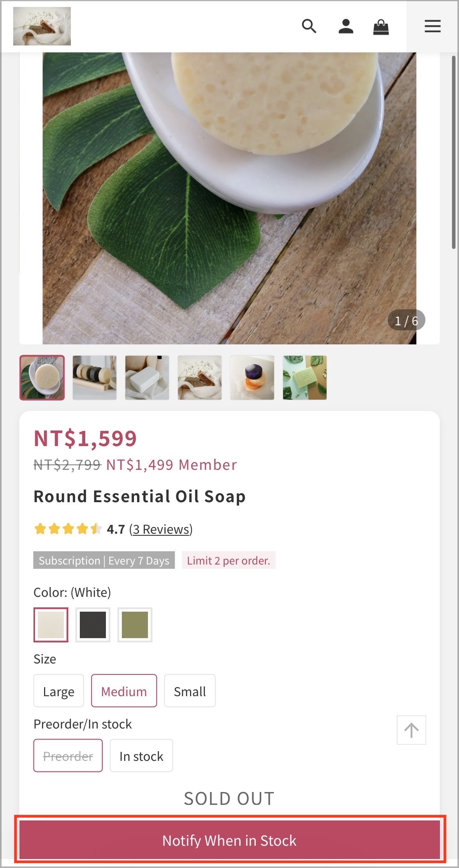View the soap rack thumbnail

pyautogui.click(x=95, y=378)
